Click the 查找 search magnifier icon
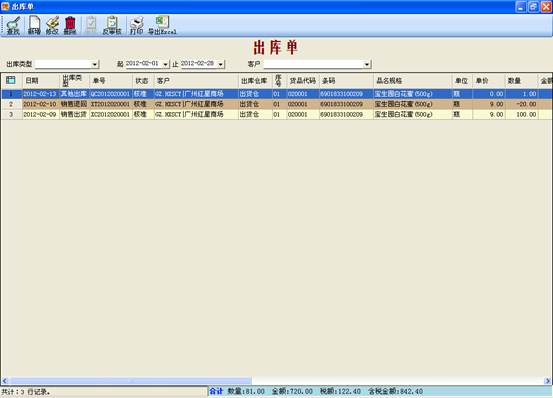The width and height of the screenshot is (553, 398). point(13,25)
